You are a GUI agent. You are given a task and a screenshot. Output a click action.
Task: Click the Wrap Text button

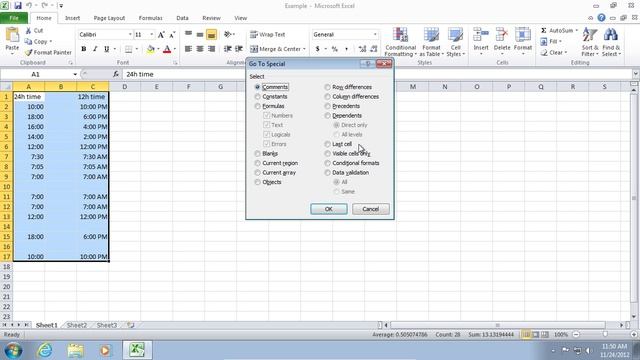(x=268, y=35)
